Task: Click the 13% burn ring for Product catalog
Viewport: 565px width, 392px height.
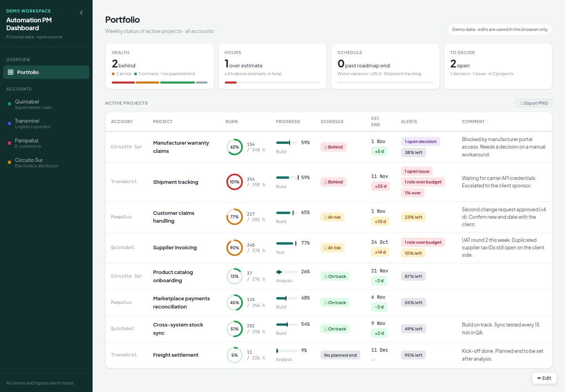Action: coord(235,276)
